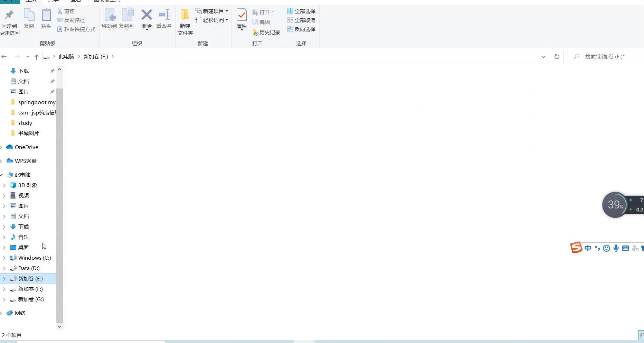Open the Sogou soft keyboard icon
Viewport: 644px width, 343px height.
click(x=625, y=248)
